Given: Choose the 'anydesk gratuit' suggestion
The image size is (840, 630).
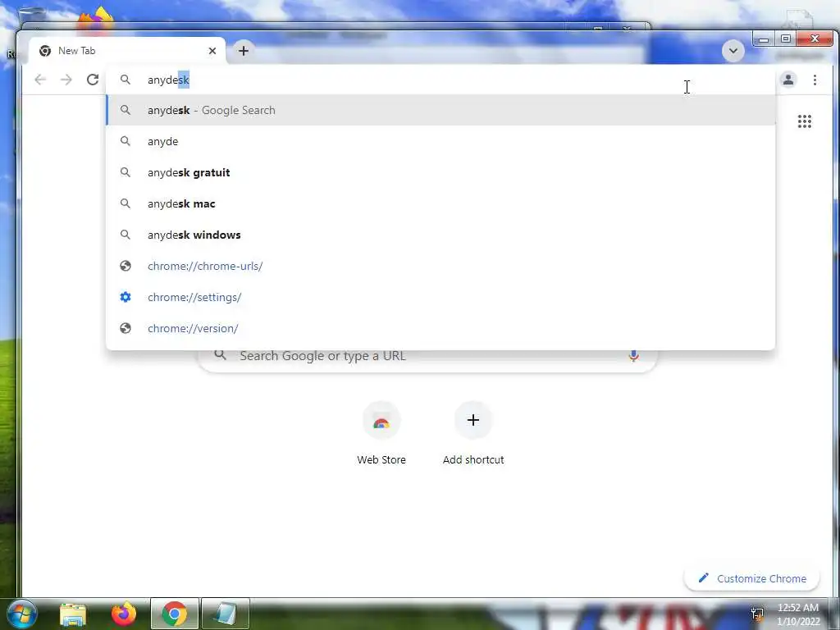Looking at the screenshot, I should tap(441, 172).
